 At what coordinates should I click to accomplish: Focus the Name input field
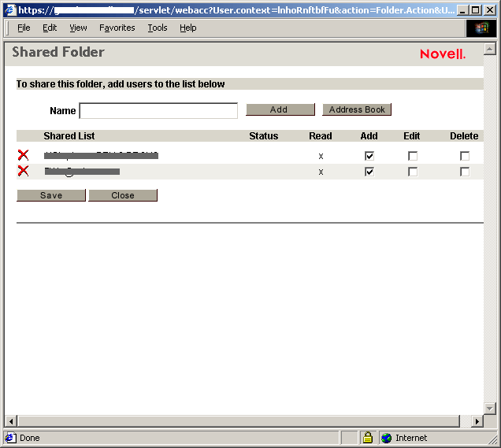pos(158,111)
